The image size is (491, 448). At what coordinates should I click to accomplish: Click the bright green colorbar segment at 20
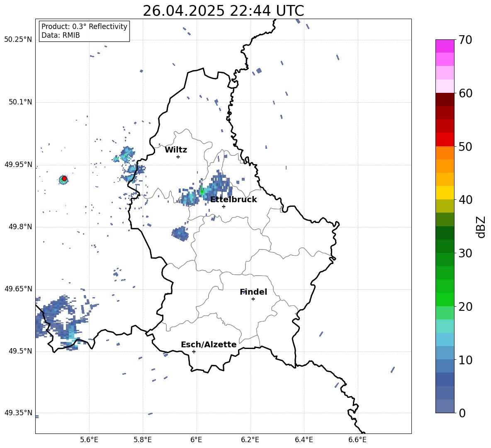click(x=445, y=299)
